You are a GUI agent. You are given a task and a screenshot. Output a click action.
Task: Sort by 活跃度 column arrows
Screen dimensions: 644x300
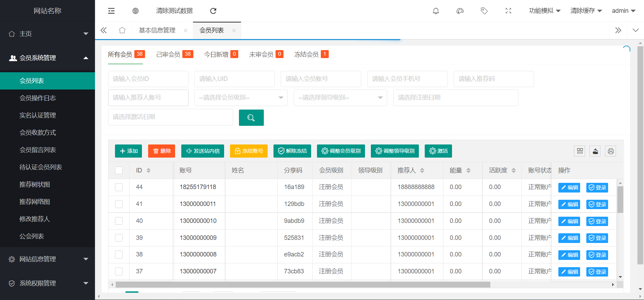point(513,170)
